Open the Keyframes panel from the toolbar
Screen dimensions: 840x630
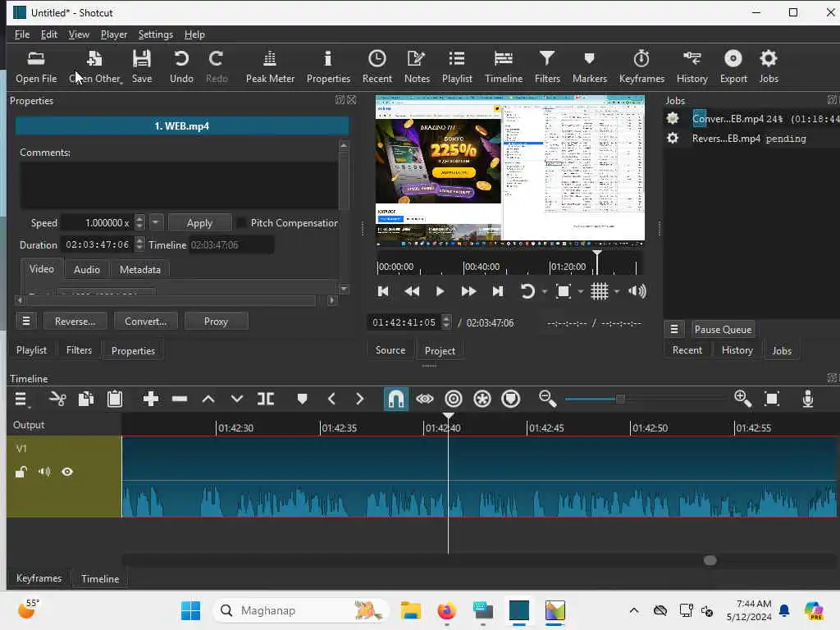click(641, 67)
